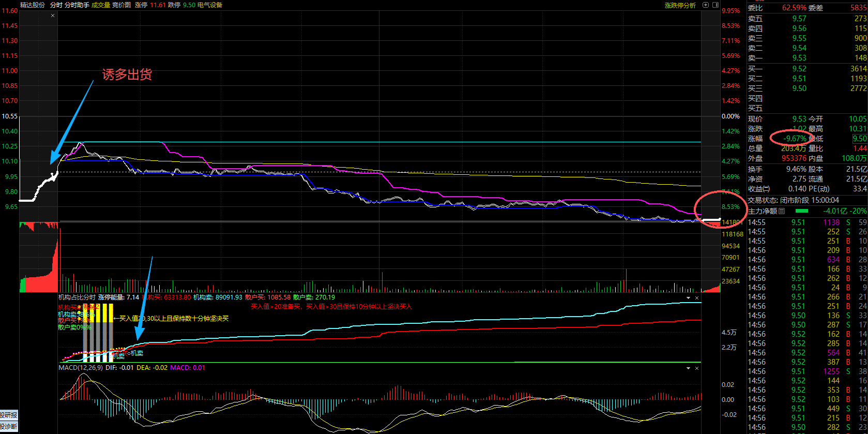The height and width of the screenshot is (434, 868).
Task: Switch to the 分时 chart tab
Action: [x=56, y=5]
